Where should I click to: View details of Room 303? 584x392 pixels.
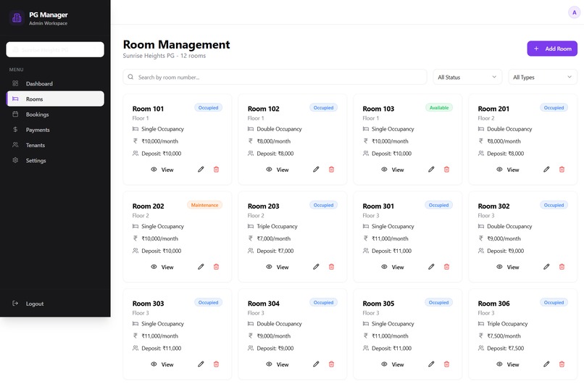coord(162,364)
